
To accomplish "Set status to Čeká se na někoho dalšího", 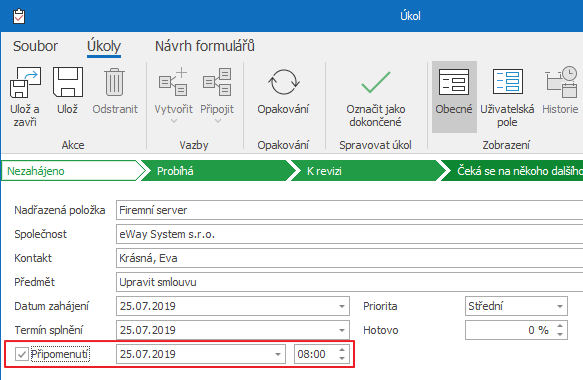I will [x=513, y=171].
